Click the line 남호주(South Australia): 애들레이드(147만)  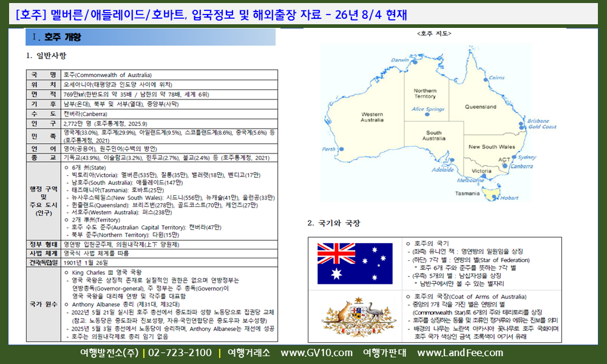tap(124, 183)
